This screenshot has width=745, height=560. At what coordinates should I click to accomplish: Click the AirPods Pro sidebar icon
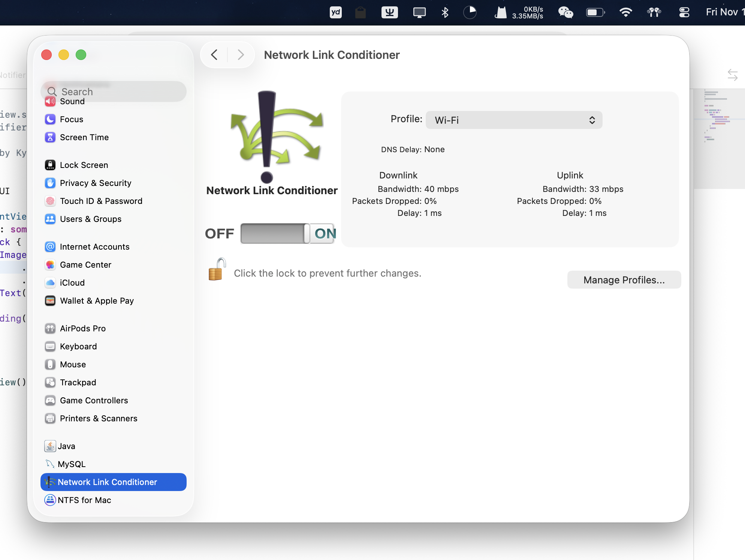[50, 328]
